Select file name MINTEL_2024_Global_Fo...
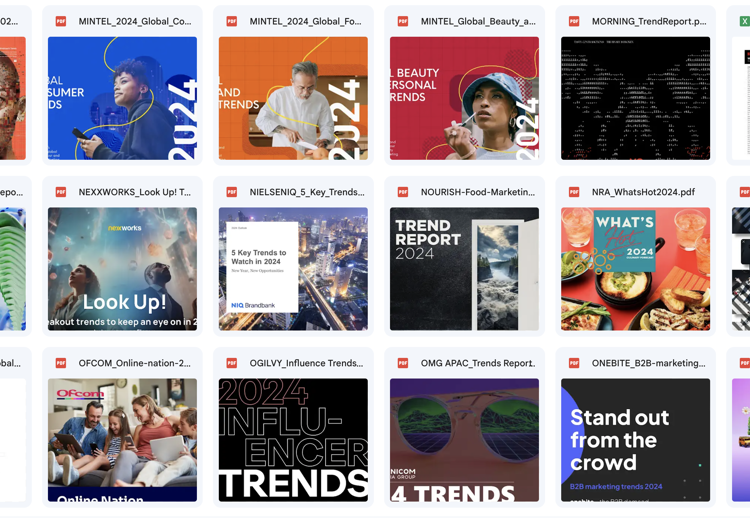This screenshot has width=750, height=518. (x=306, y=22)
